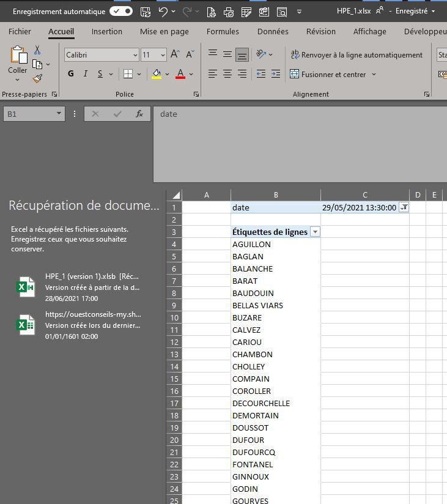Open the Alignement dialog launcher
Viewport: 447px width, 504px height.
click(x=426, y=94)
